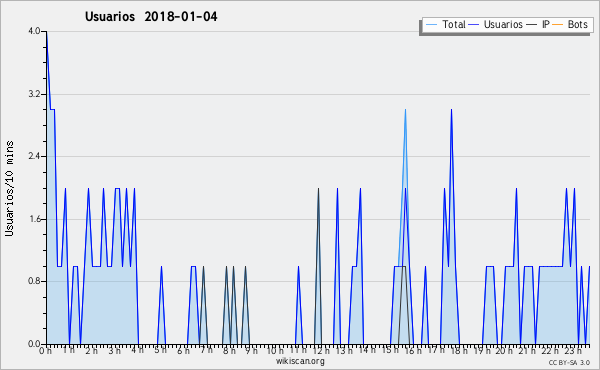600x370 pixels.
Task: Click the dark IP peak at 12 h
Action: pyautogui.click(x=318, y=189)
